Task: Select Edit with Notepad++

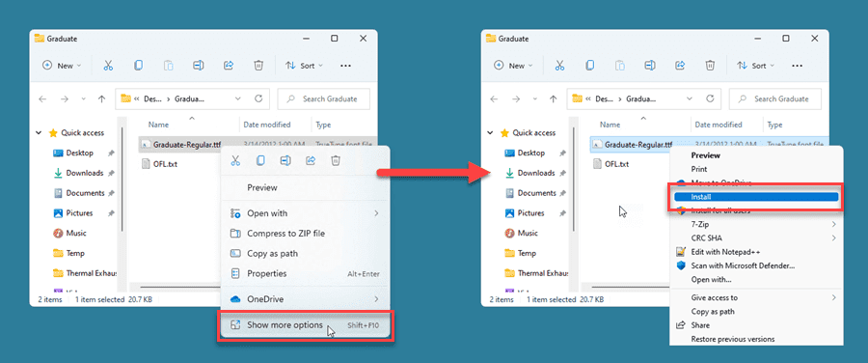Action: 755,252
